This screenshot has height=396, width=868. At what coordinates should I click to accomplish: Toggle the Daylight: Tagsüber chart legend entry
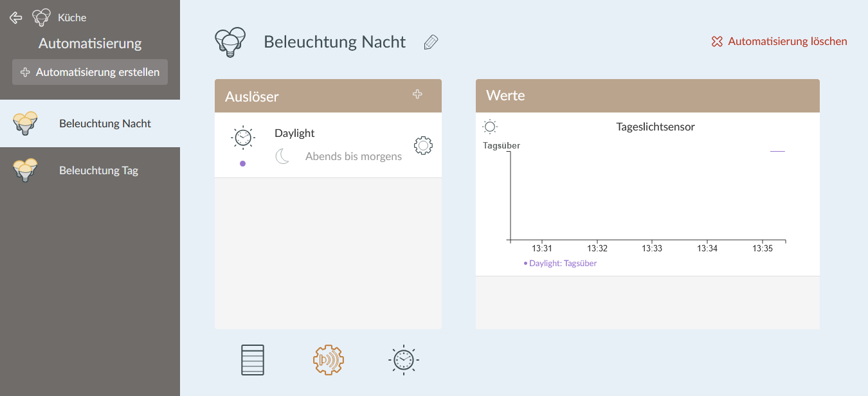point(560,262)
